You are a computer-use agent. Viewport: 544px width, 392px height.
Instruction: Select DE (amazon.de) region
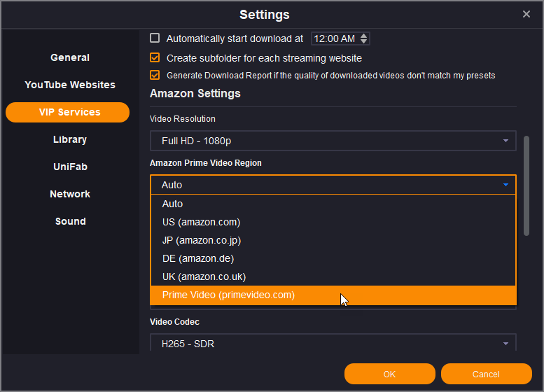[x=198, y=258]
